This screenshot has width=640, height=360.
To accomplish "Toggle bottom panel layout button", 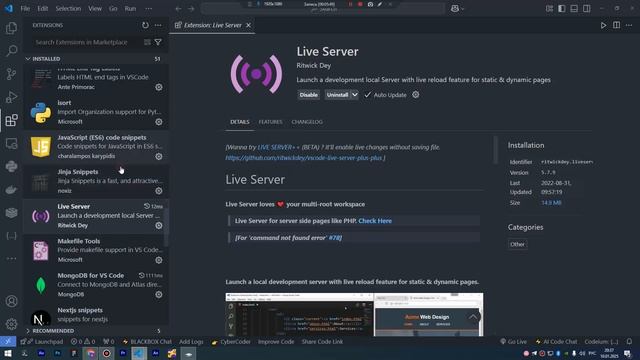I will [x=574, y=9].
